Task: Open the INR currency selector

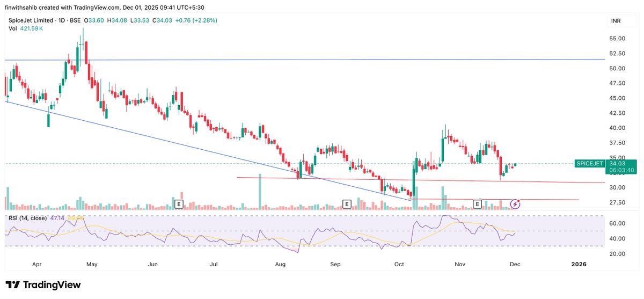Action: click(616, 21)
